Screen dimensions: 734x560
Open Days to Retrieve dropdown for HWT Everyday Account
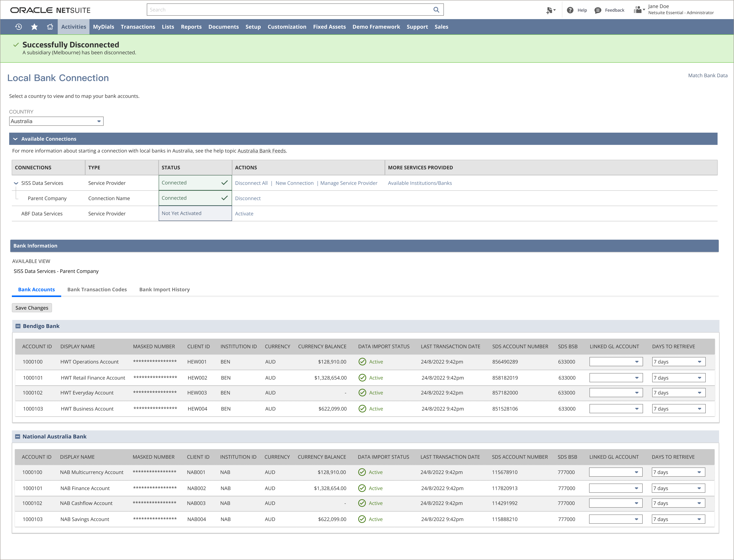click(679, 393)
